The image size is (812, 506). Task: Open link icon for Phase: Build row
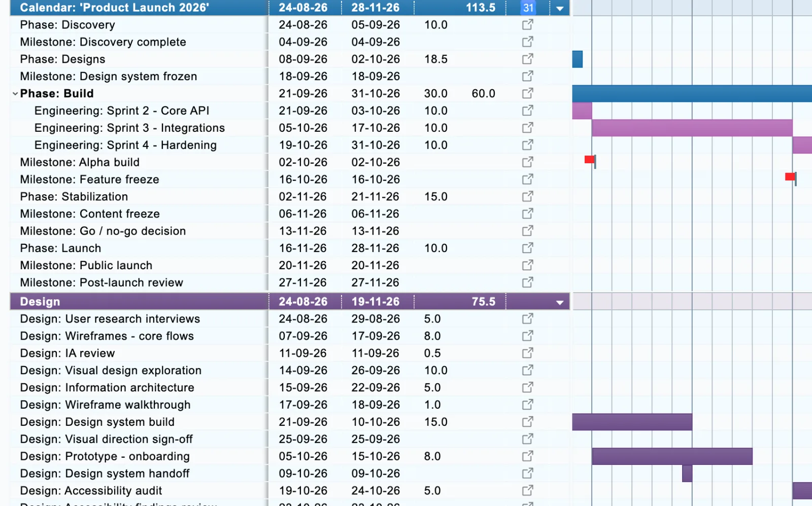pos(528,93)
